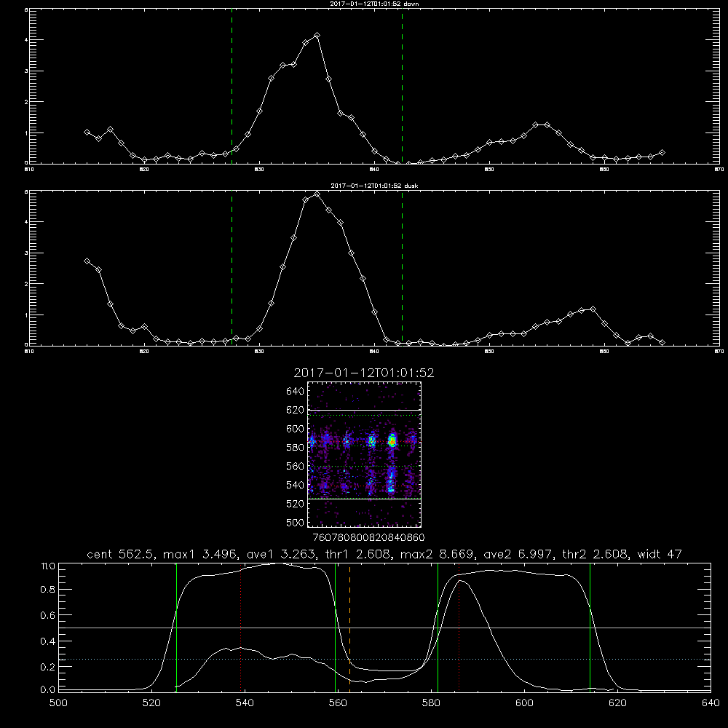Image resolution: width=728 pixels, height=728 pixels.
Task: Click the '620' label on the bottom plot x-axis
Action: [x=617, y=703]
